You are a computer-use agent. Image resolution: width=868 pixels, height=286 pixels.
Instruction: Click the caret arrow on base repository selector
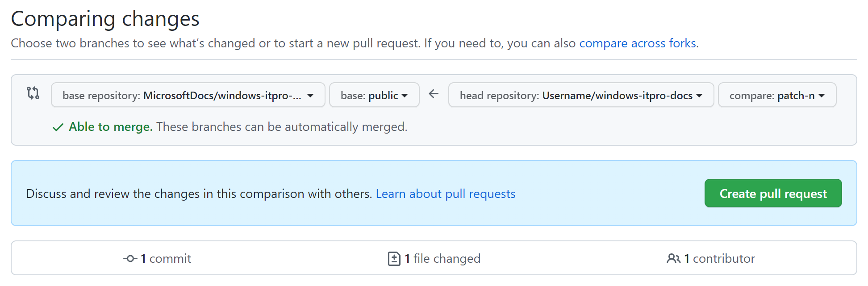pyautogui.click(x=310, y=96)
